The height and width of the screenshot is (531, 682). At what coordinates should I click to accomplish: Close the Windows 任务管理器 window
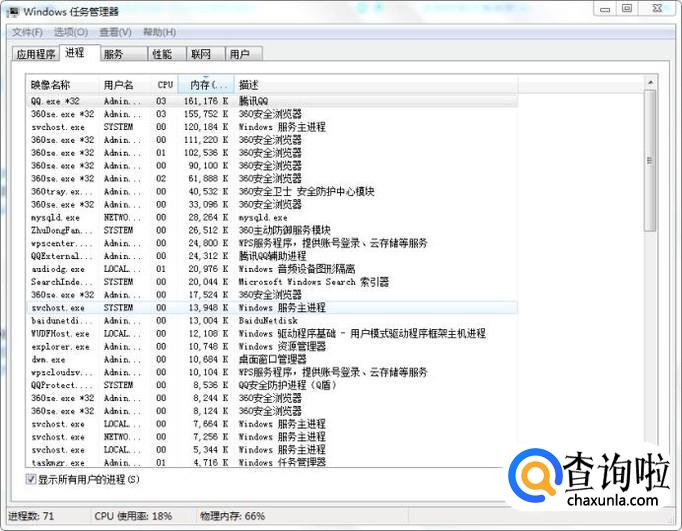tap(659, 8)
